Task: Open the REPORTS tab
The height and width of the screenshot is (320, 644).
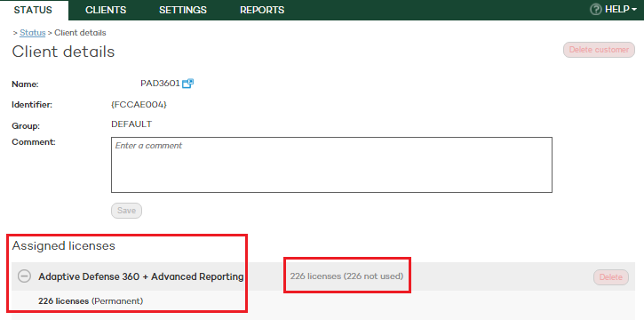Action: (x=262, y=11)
